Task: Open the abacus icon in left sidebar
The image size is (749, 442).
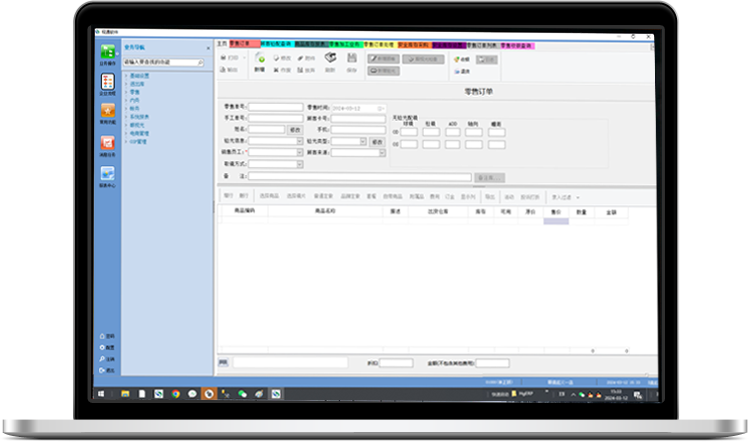Action: click(x=106, y=84)
